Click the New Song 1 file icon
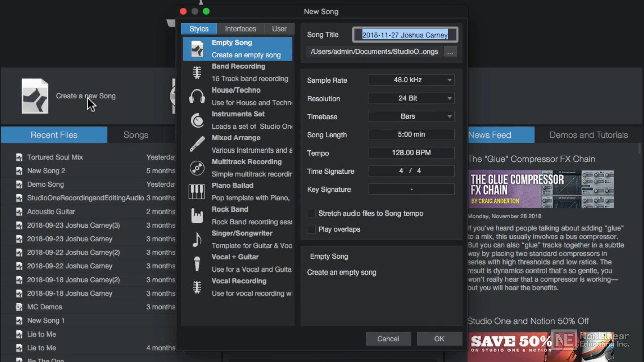Viewport: 644px width, 362px height. coord(19,321)
